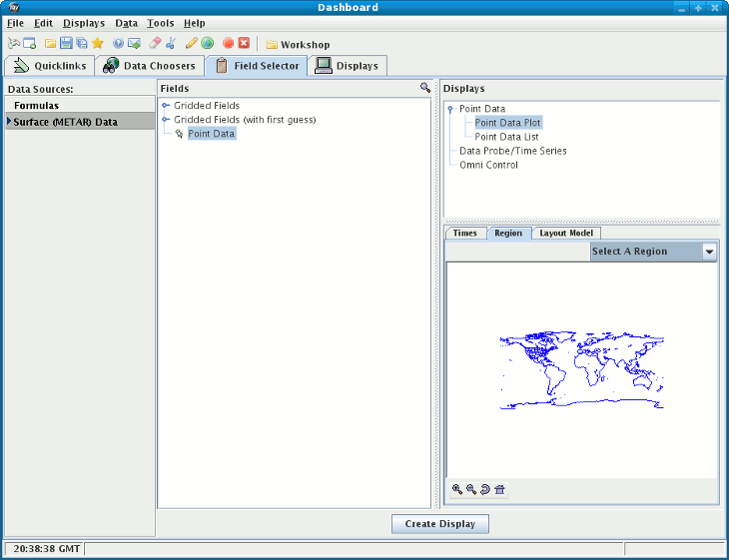729x560 pixels.
Task: Click the search magnifier in the Fields header
Action: pos(425,89)
